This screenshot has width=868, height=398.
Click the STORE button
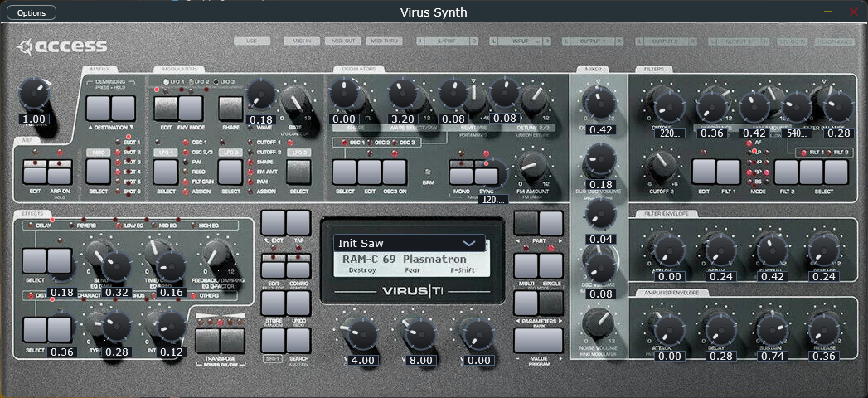click(273, 303)
